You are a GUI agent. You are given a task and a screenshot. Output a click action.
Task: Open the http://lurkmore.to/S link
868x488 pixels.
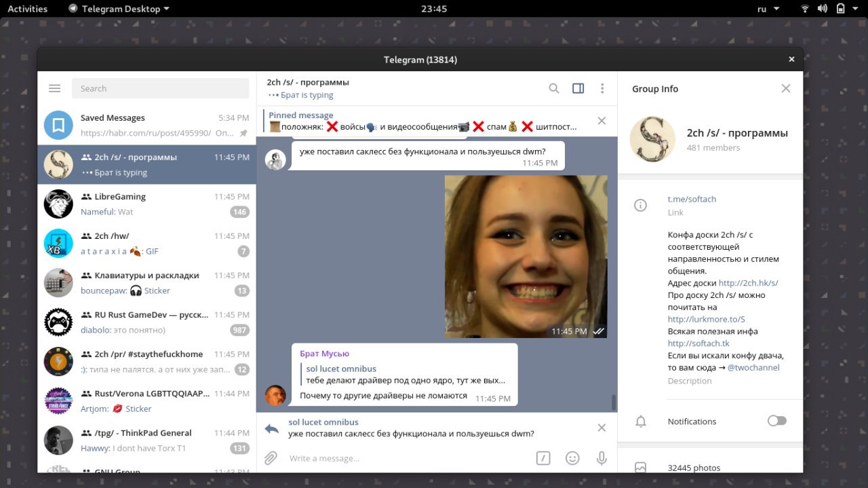706,319
